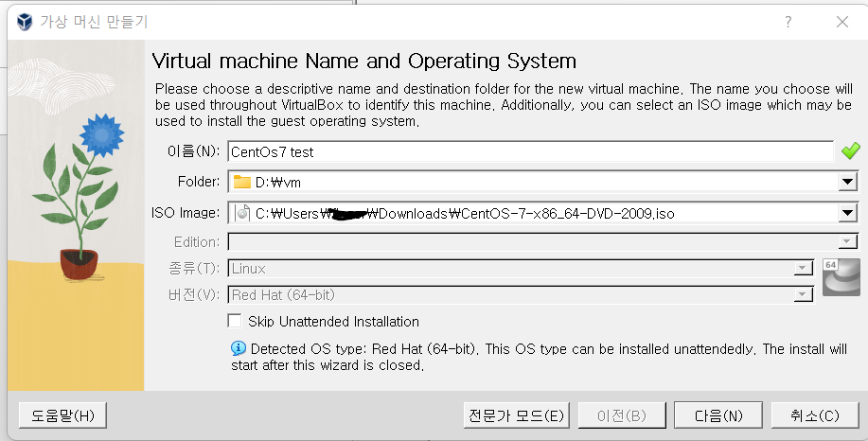
Task: Click the blue info icon near Detected OS
Action: pos(238,348)
